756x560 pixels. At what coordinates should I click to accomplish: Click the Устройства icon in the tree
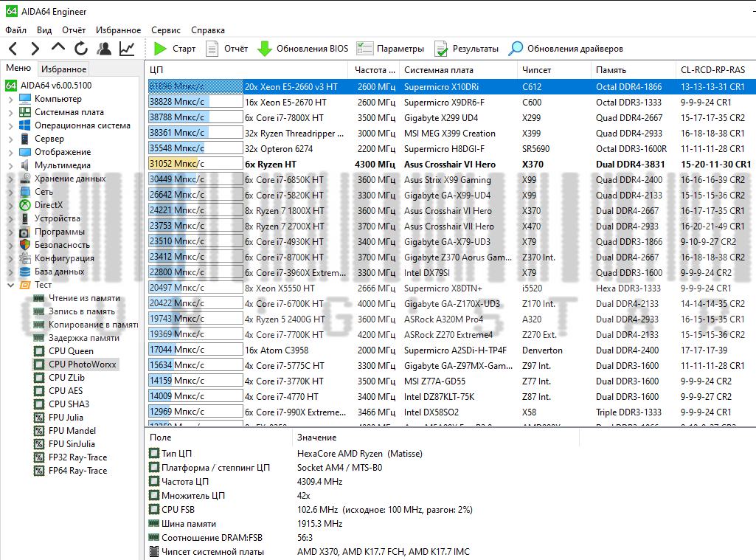25,218
